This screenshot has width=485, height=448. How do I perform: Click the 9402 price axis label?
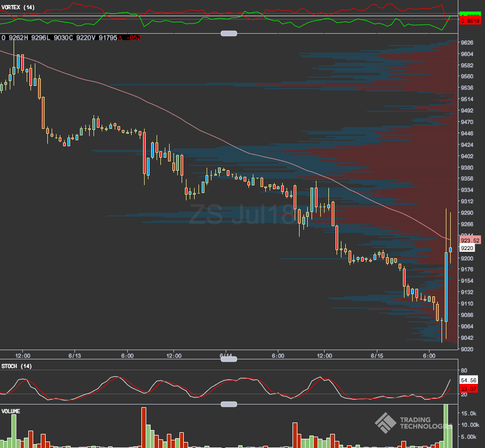click(x=467, y=156)
